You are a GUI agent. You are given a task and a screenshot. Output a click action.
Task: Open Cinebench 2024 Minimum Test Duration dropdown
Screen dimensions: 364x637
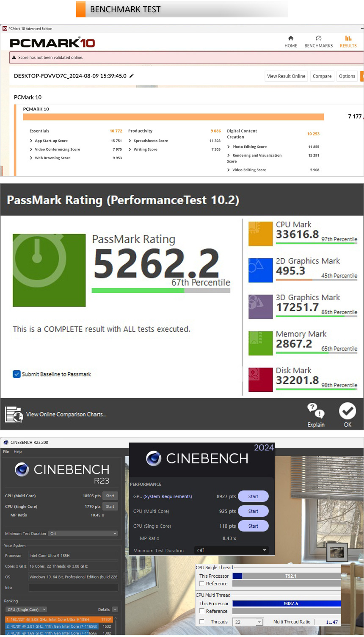click(232, 550)
